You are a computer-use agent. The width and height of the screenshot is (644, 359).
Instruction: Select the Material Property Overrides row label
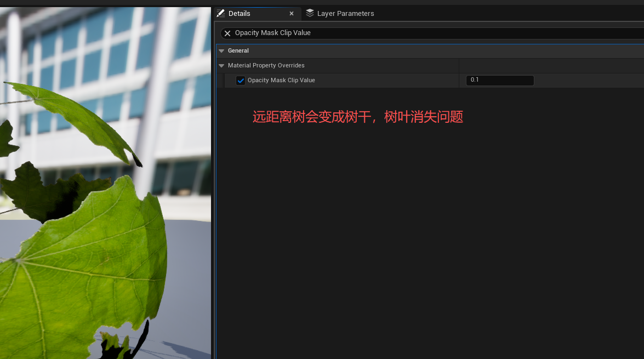pos(266,66)
